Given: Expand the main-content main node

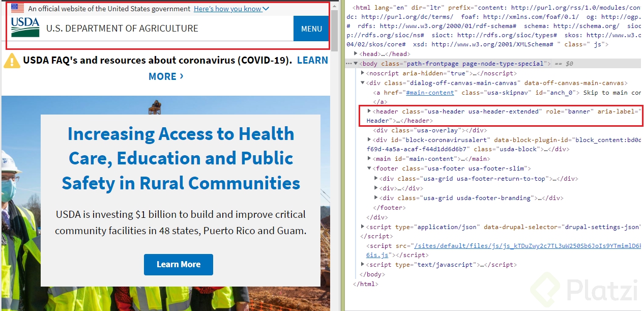Looking at the screenshot, I should [369, 159].
